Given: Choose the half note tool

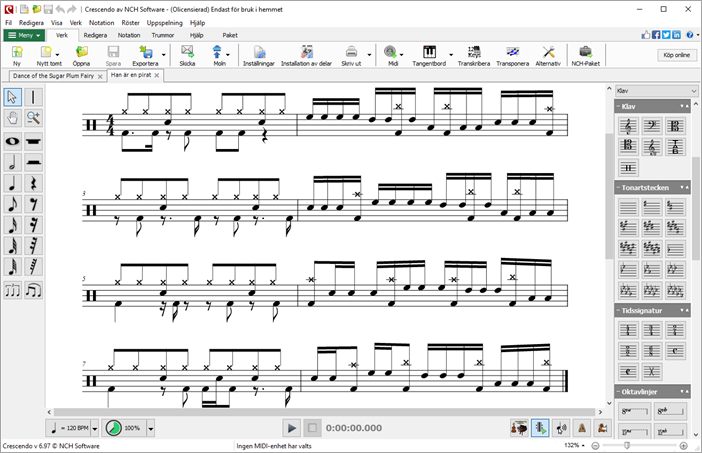Looking at the screenshot, I should pyautogui.click(x=13, y=162).
